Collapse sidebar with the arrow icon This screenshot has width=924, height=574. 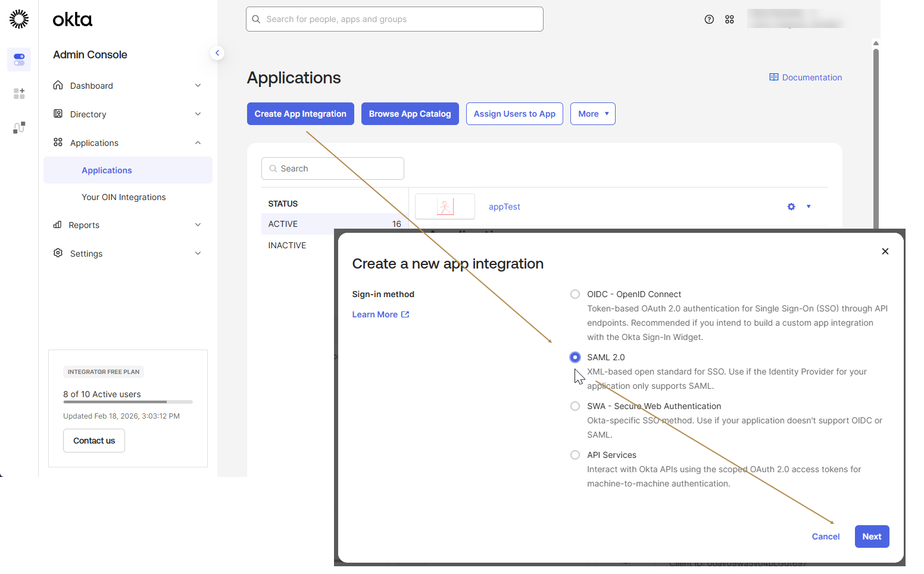(x=217, y=53)
